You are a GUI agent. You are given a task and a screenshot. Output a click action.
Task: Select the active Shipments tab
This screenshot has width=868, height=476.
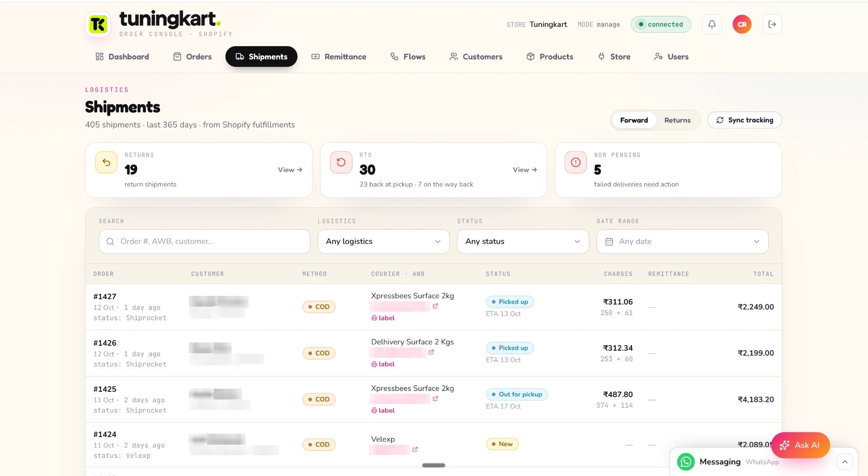(261, 57)
